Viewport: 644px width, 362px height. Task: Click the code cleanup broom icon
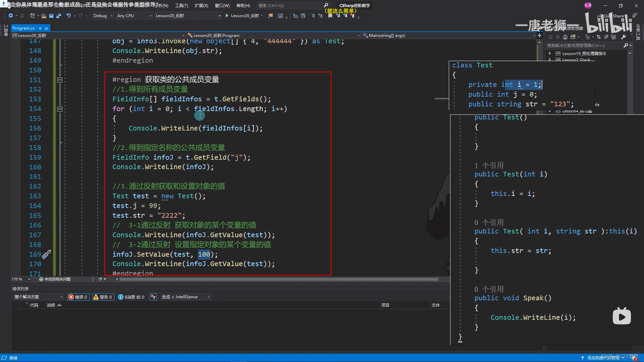point(100,279)
